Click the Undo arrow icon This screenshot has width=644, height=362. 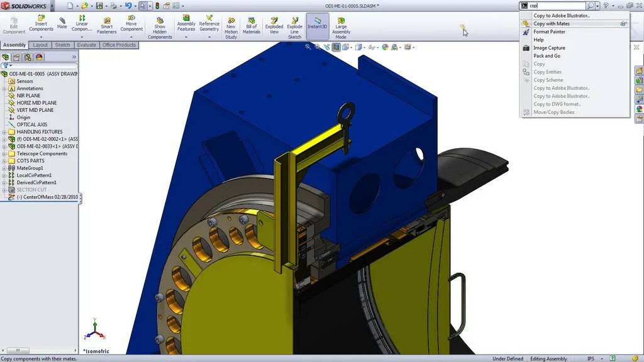(x=128, y=6)
